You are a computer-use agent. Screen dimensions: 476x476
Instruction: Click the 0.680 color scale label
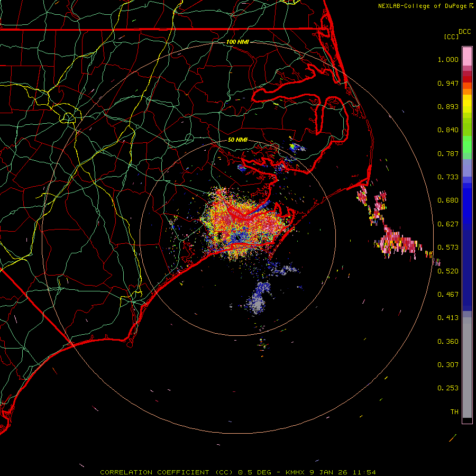coord(448,200)
